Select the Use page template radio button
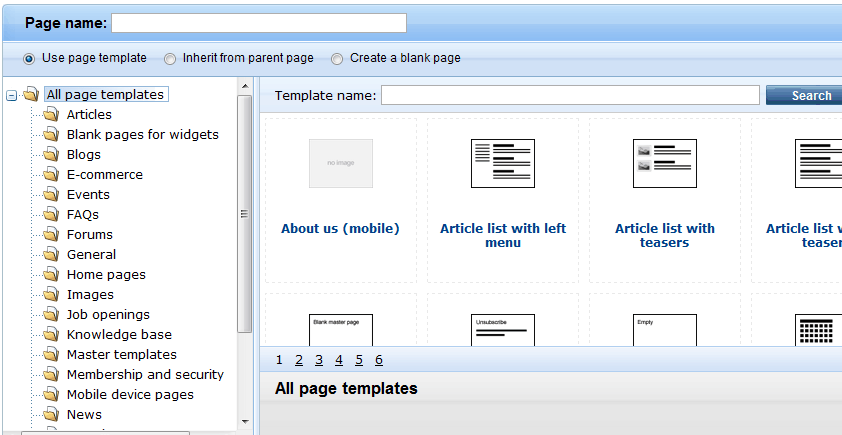Screen dimensions: 842x435 (29, 59)
